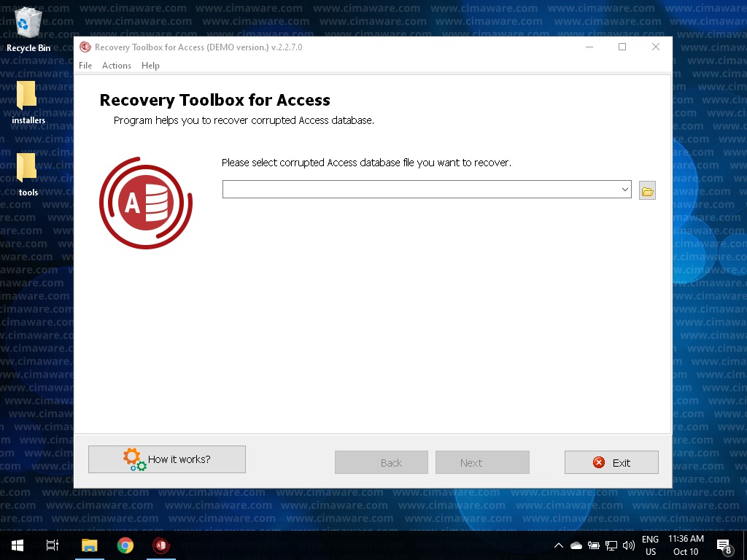Open the Help menu
The height and width of the screenshot is (560, 747).
coord(150,66)
